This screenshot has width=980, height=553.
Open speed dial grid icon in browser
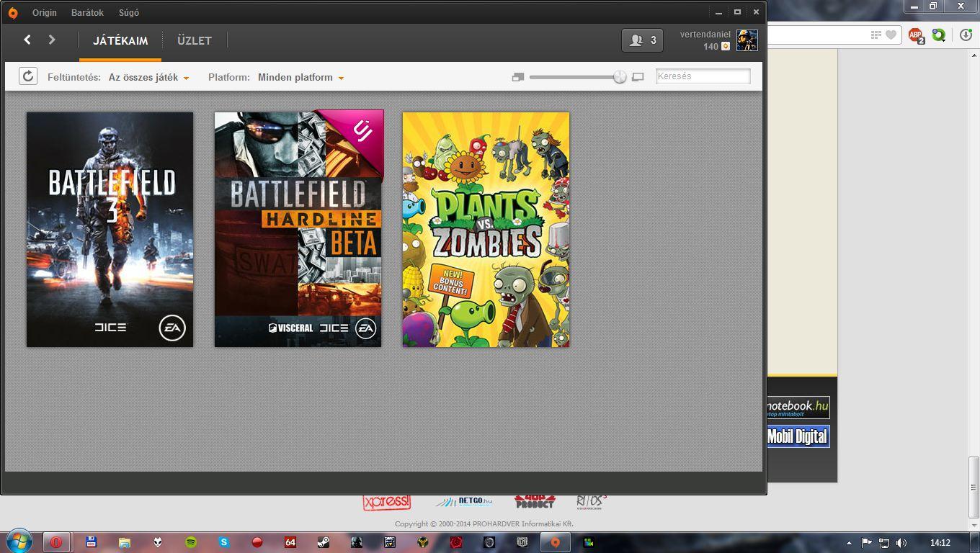[x=876, y=35]
